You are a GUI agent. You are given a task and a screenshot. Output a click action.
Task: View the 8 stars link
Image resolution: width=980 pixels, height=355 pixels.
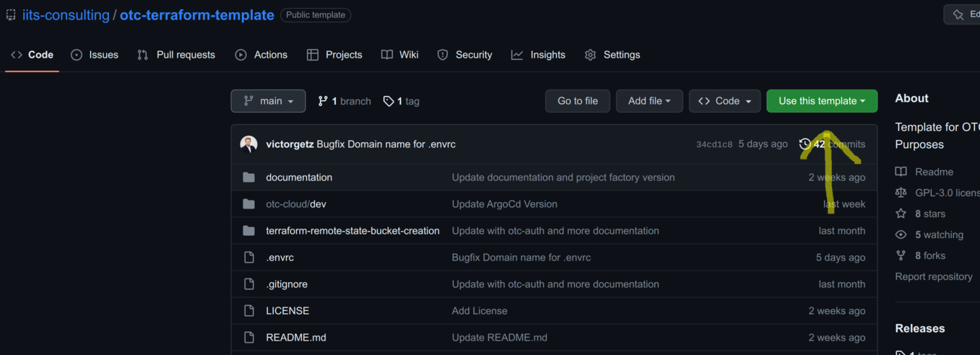[x=920, y=214]
